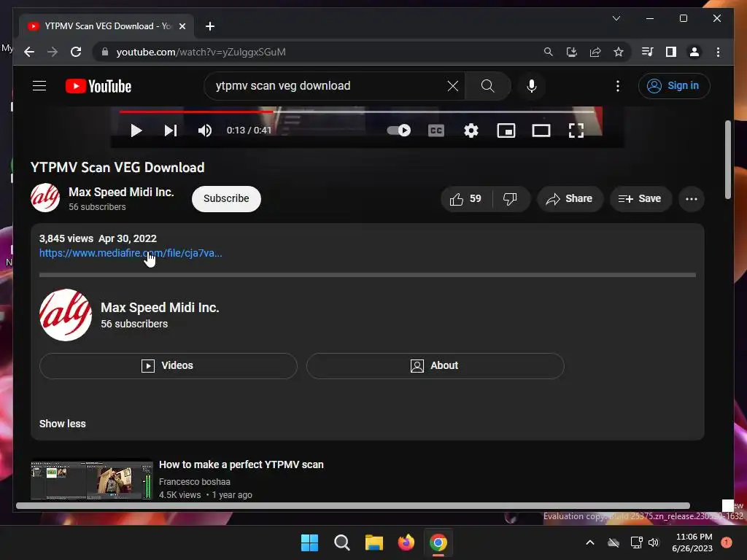Open the mediafire download link
This screenshot has width=747, height=560.
tap(131, 253)
